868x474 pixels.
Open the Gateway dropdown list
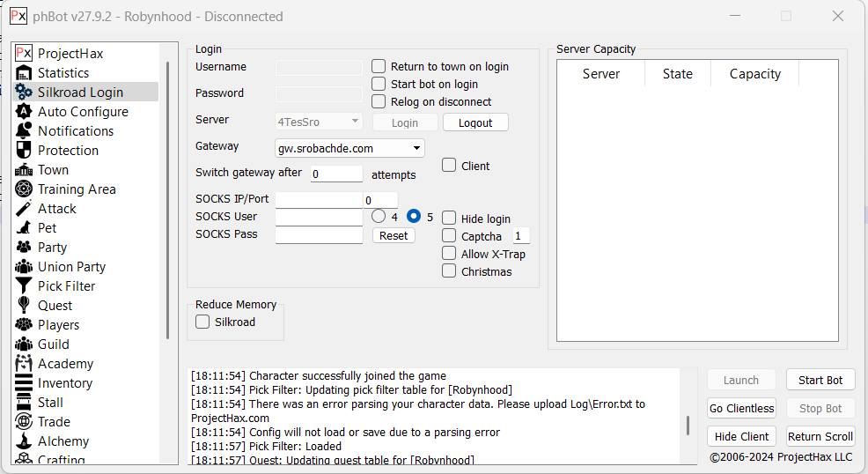click(x=417, y=148)
